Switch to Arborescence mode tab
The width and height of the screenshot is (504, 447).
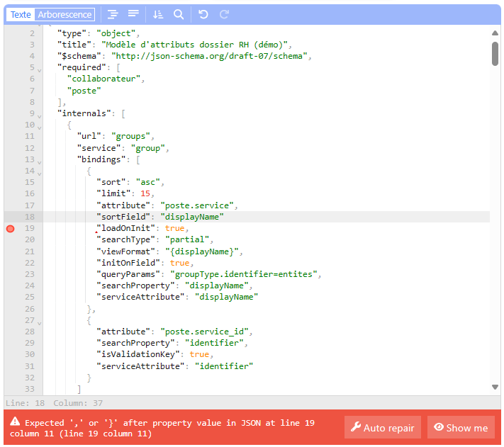click(x=65, y=15)
